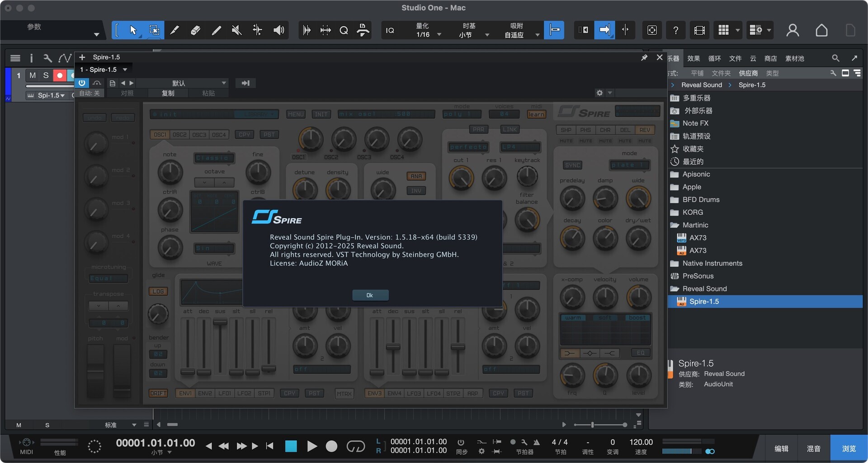Click the Play transport button
The width and height of the screenshot is (868, 463).
[312, 446]
